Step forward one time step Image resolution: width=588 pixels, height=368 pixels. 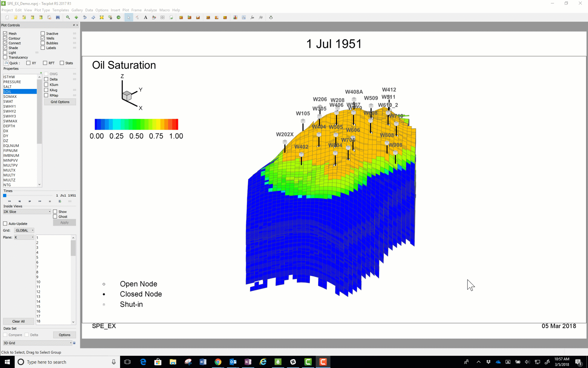point(30,201)
